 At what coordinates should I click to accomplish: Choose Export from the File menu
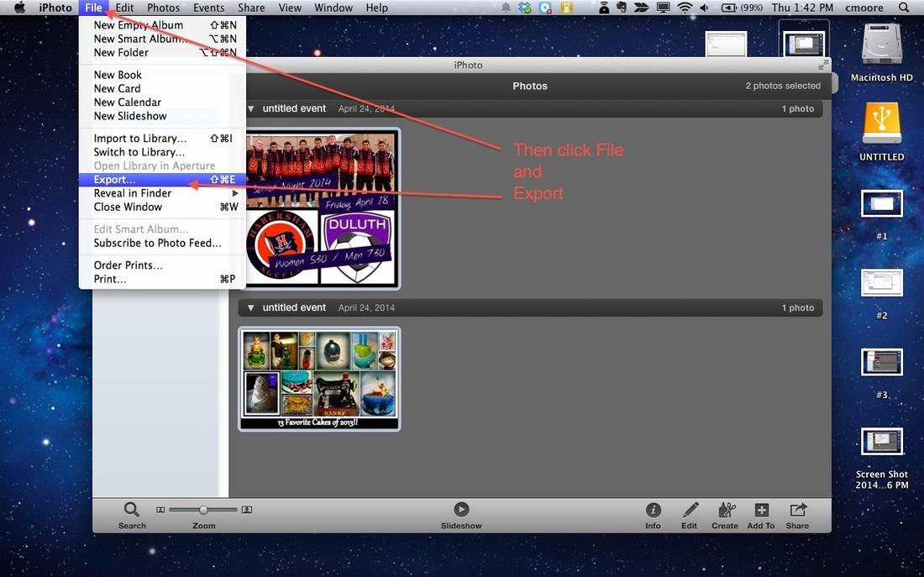point(115,180)
